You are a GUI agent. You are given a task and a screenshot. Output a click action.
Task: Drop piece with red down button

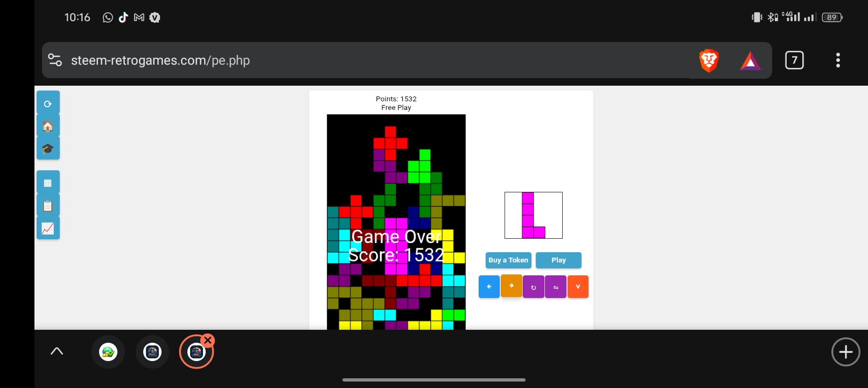point(578,287)
